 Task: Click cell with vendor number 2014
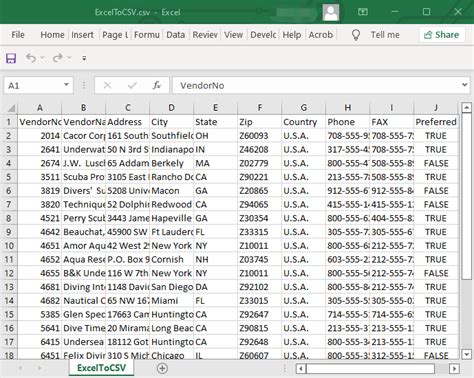click(x=40, y=136)
